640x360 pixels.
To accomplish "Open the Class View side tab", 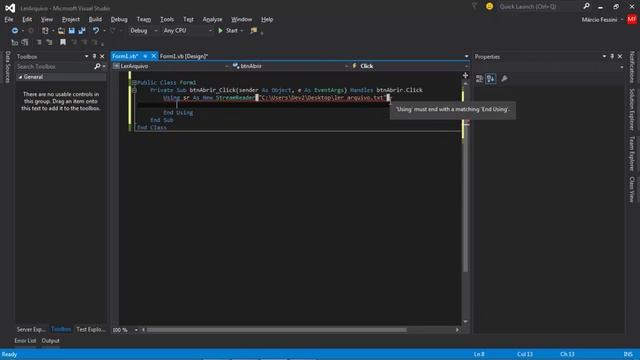I will point(632,189).
